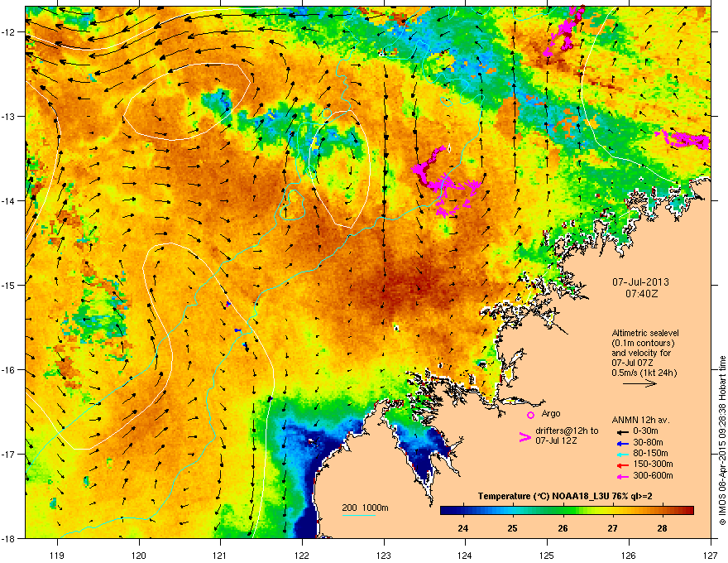
Task: Click the magenta Argo circle legend symbol
Action: pos(530,415)
